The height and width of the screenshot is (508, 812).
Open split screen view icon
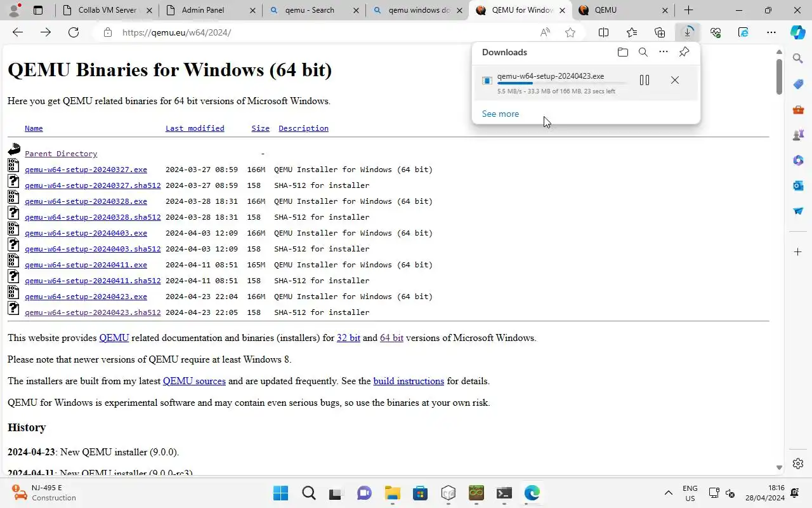[604, 32]
